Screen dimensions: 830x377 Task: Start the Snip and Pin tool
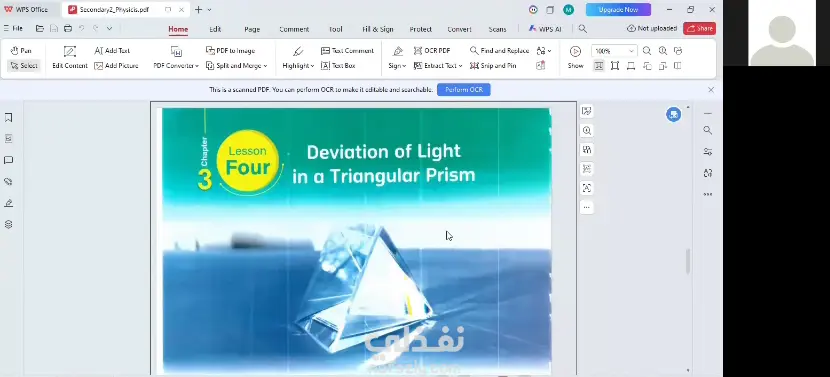(x=493, y=66)
